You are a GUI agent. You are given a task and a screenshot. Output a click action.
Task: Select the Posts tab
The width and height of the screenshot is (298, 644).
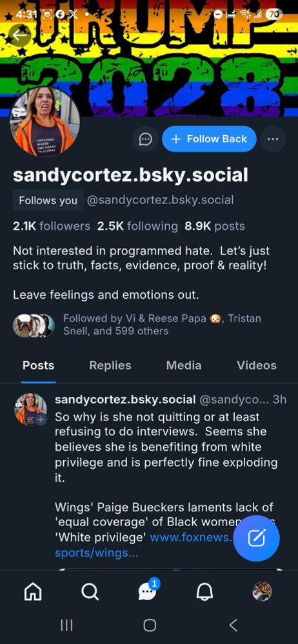38,365
